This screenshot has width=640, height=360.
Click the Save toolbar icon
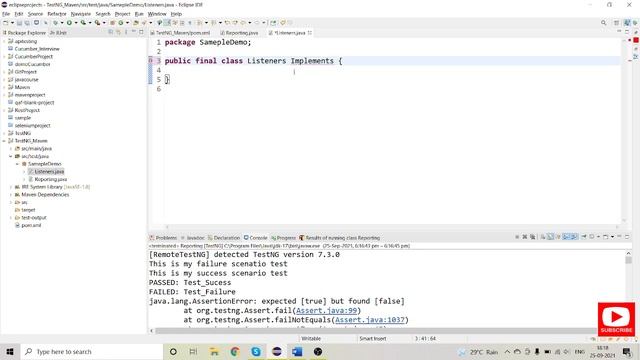pyautogui.click(x=19, y=23)
